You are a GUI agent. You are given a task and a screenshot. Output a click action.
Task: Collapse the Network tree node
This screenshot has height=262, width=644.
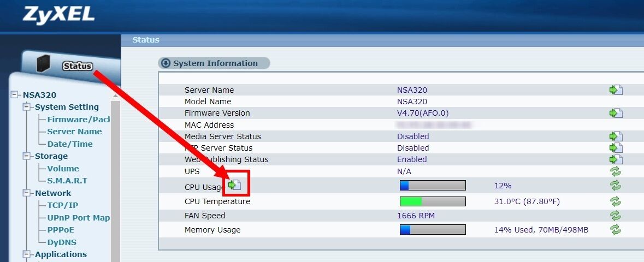(x=27, y=193)
